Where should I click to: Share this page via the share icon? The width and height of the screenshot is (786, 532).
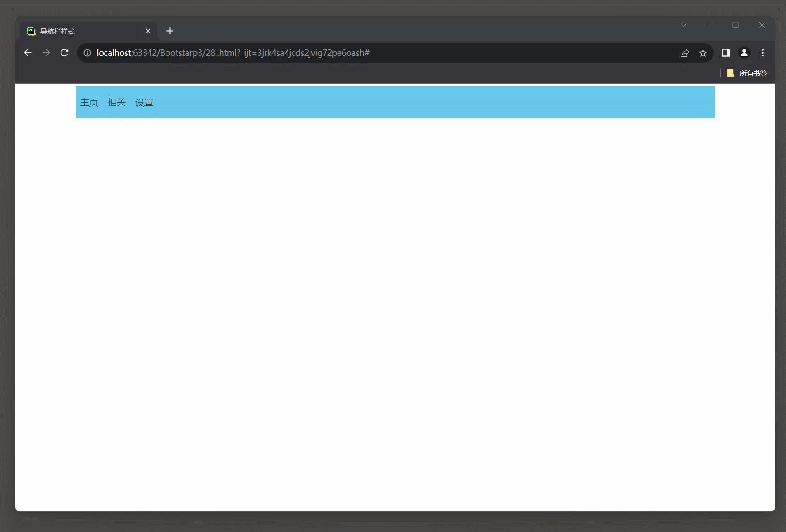tap(685, 53)
